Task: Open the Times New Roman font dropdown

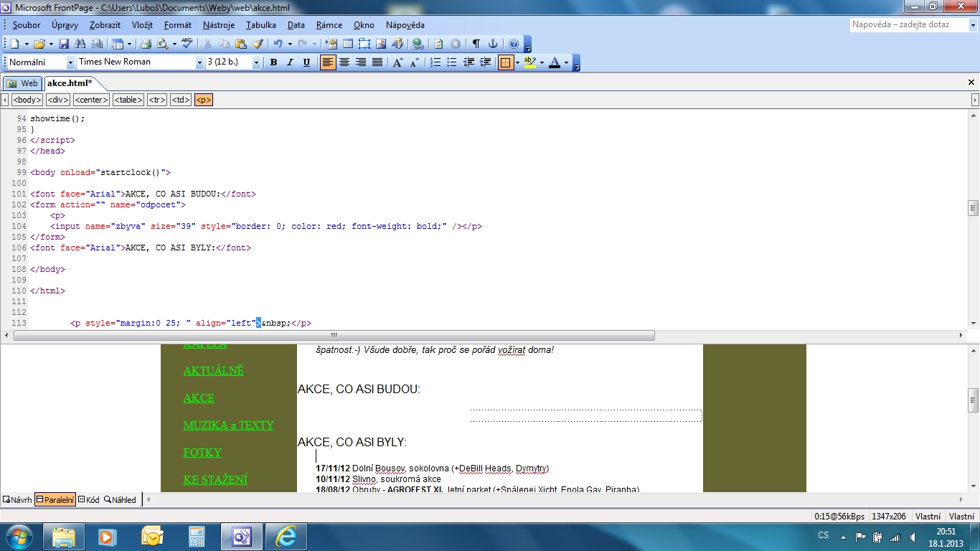Action: (x=199, y=62)
